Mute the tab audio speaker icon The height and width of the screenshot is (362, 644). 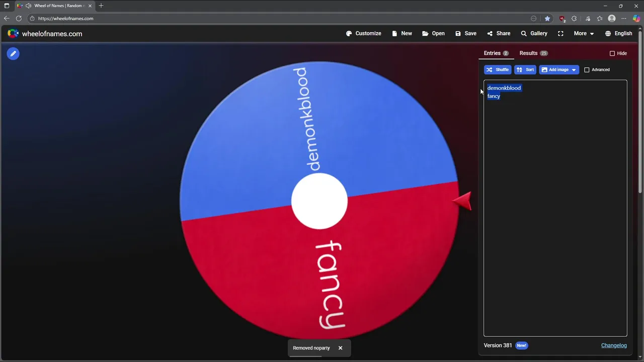point(29,6)
